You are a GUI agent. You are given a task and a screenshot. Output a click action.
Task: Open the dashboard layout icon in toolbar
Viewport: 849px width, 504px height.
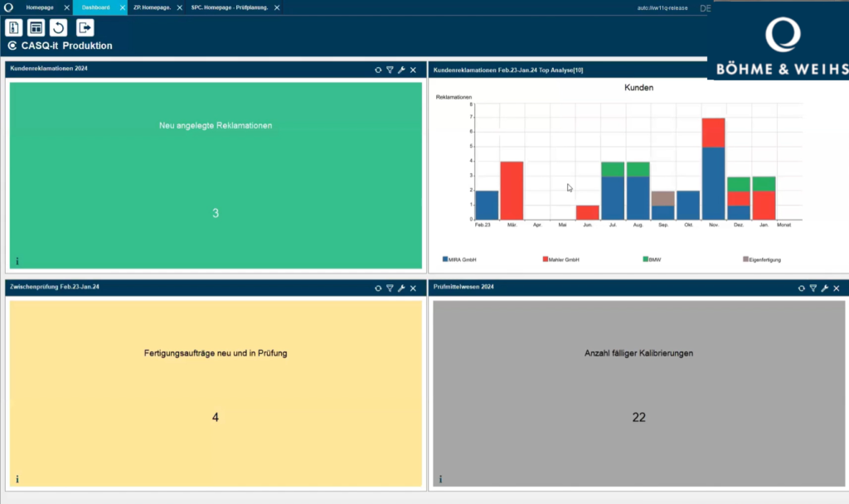pos(36,28)
